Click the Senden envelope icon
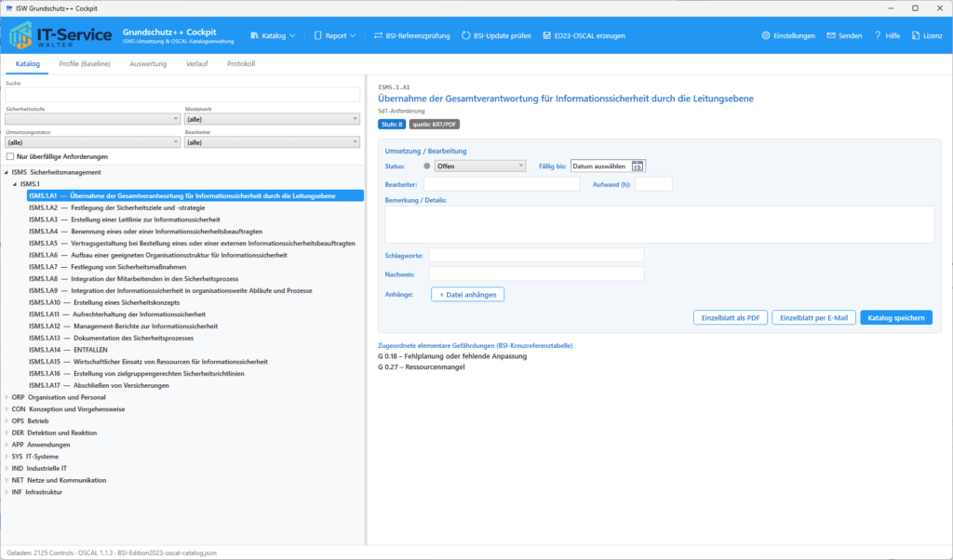Image resolution: width=953 pixels, height=560 pixels. [831, 36]
